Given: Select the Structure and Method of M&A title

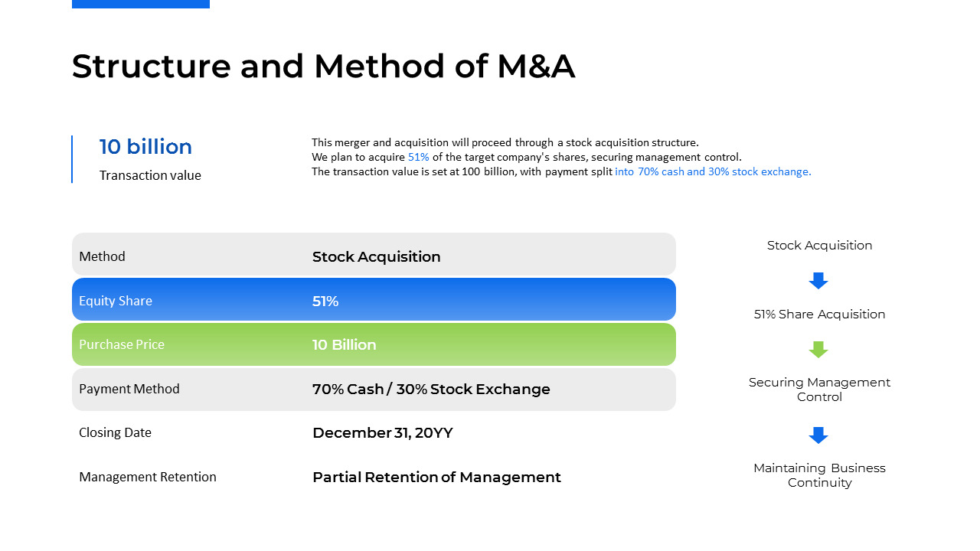Looking at the screenshot, I should tap(323, 66).
